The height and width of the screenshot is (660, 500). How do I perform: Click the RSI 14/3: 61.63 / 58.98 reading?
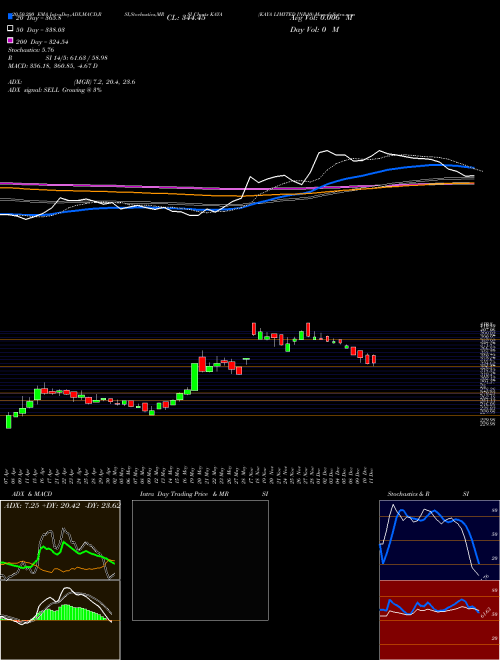(58, 58)
